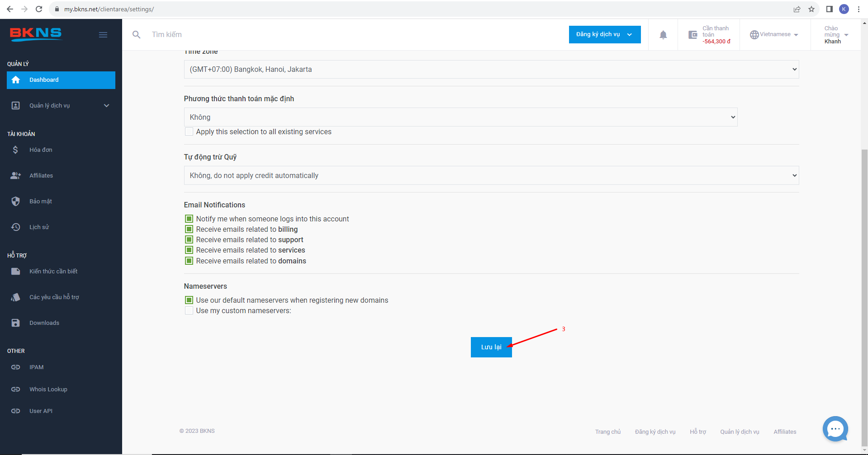868x455 pixels.
Task: Click the search magnifier icon
Action: click(136, 35)
